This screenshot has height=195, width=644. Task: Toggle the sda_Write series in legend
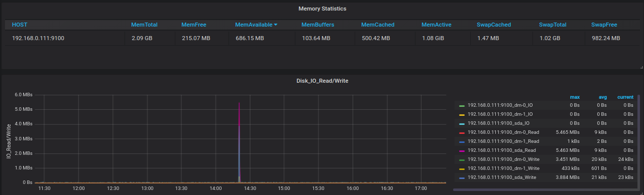502,177
